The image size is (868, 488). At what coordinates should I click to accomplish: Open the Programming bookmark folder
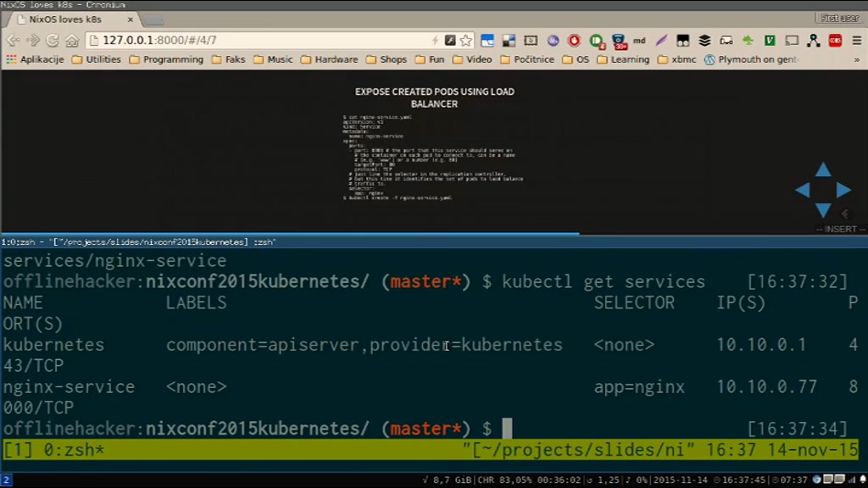(x=166, y=59)
